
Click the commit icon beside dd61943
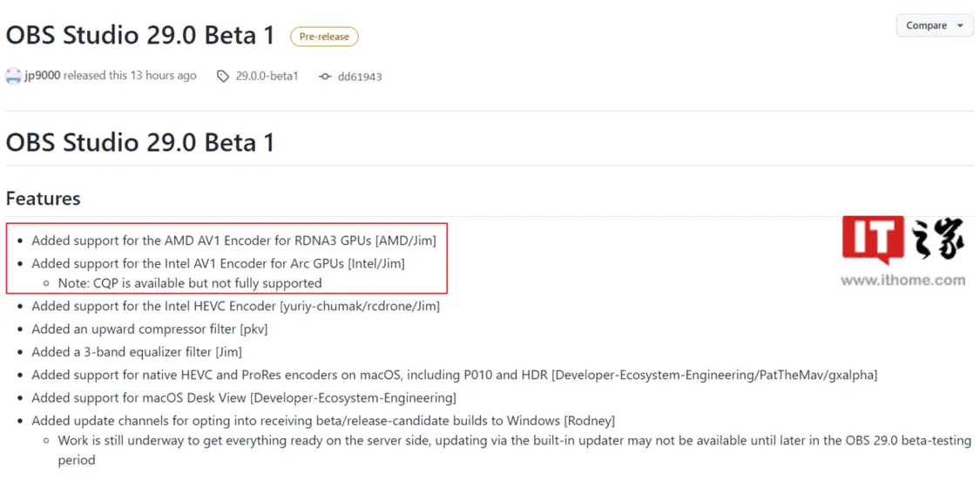click(325, 77)
